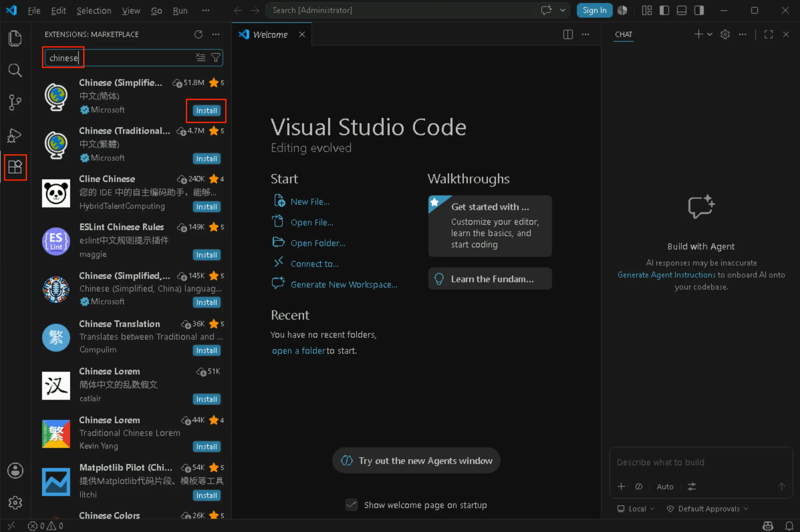Refresh the extensions marketplace list
This screenshot has height=532, width=800.
coord(198,34)
